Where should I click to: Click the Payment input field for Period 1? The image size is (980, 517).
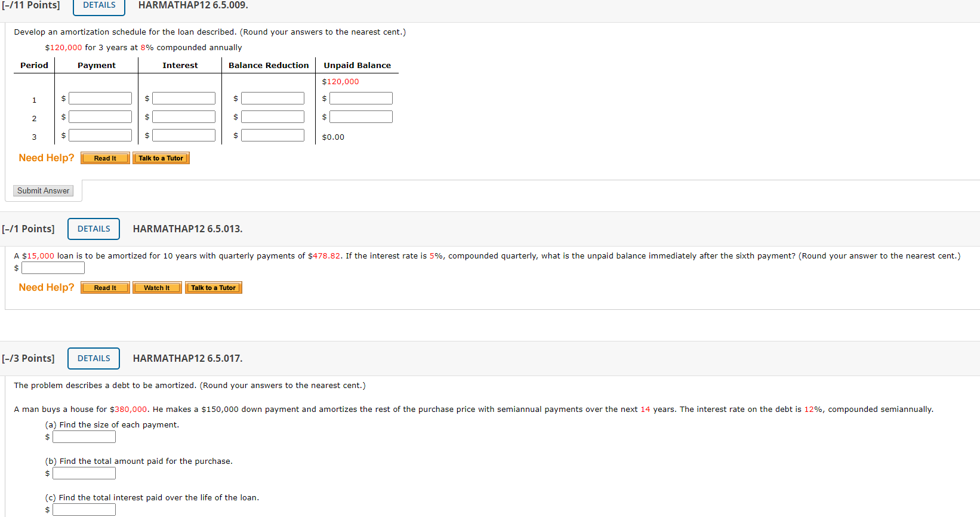click(x=100, y=98)
